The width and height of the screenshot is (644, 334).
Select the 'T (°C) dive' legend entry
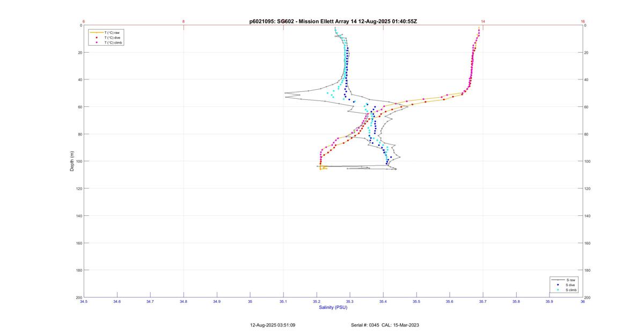(x=106, y=38)
